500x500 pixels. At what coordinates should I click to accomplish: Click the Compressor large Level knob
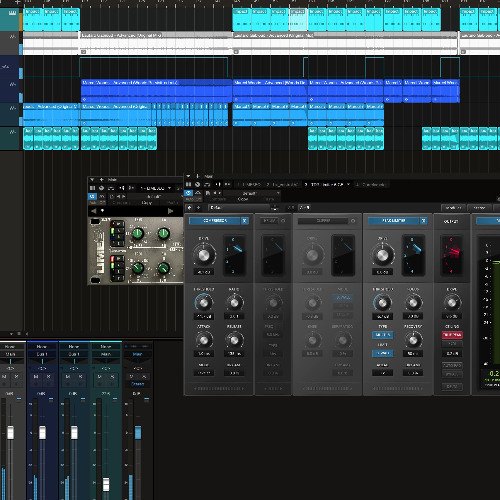pyautogui.click(x=204, y=255)
